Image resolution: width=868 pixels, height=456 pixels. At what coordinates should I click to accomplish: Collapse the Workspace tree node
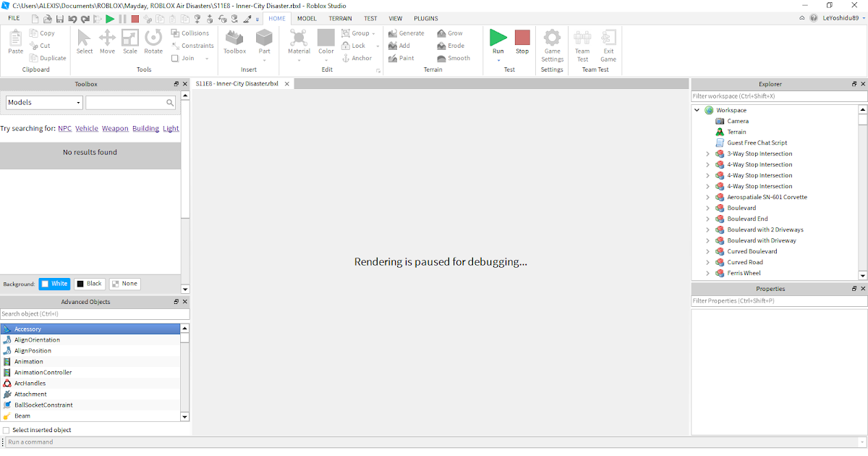(697, 110)
